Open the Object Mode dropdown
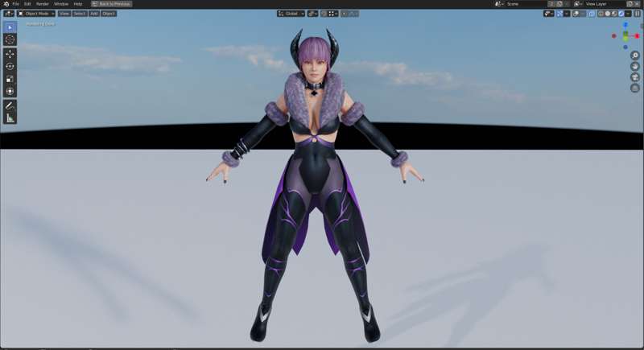Viewport: 644px width, 350px height. [x=36, y=14]
